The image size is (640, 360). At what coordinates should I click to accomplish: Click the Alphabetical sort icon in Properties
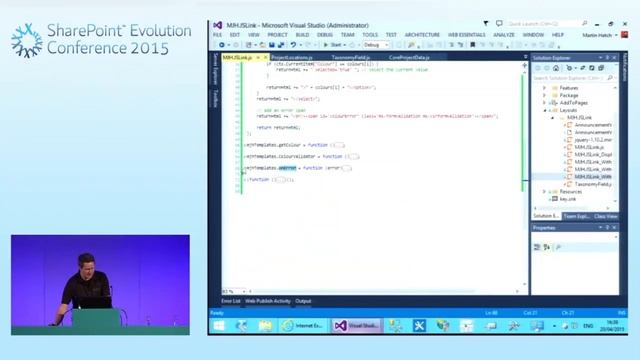(x=547, y=247)
